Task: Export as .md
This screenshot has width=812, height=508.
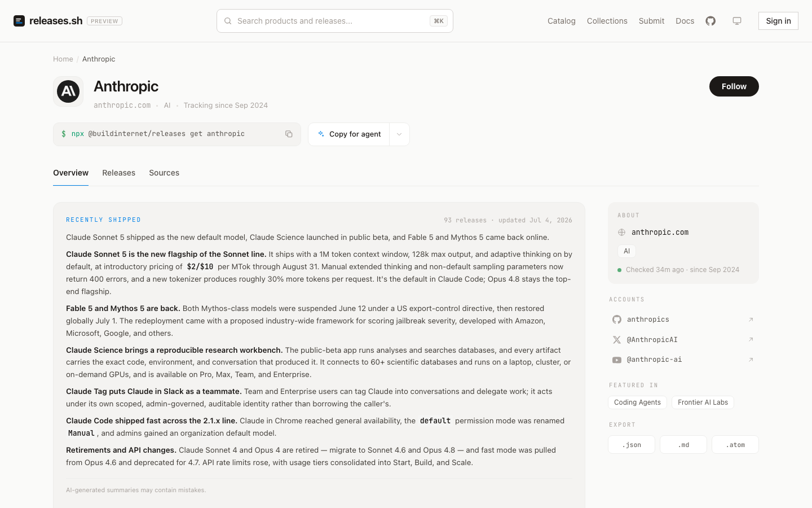Action: click(x=683, y=445)
